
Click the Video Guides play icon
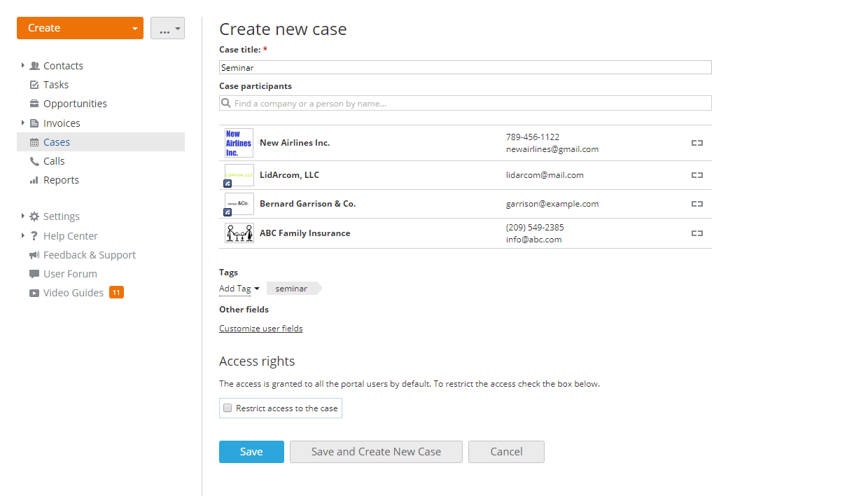pos(35,292)
